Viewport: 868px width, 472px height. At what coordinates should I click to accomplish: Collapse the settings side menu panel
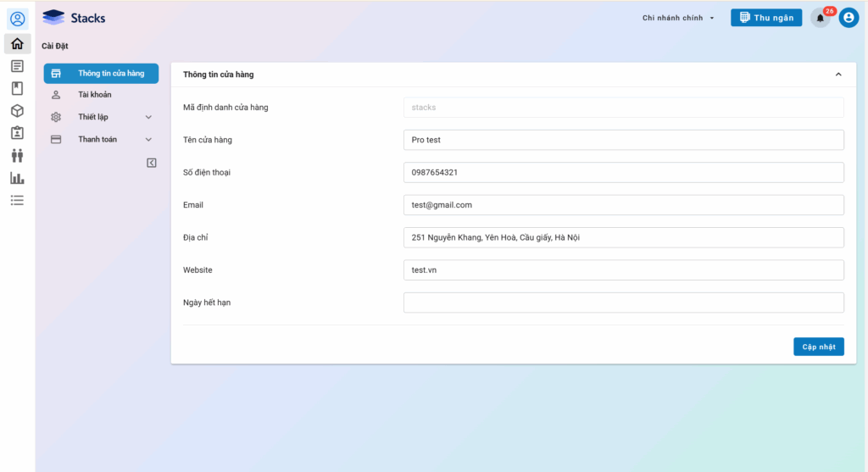[x=152, y=163]
